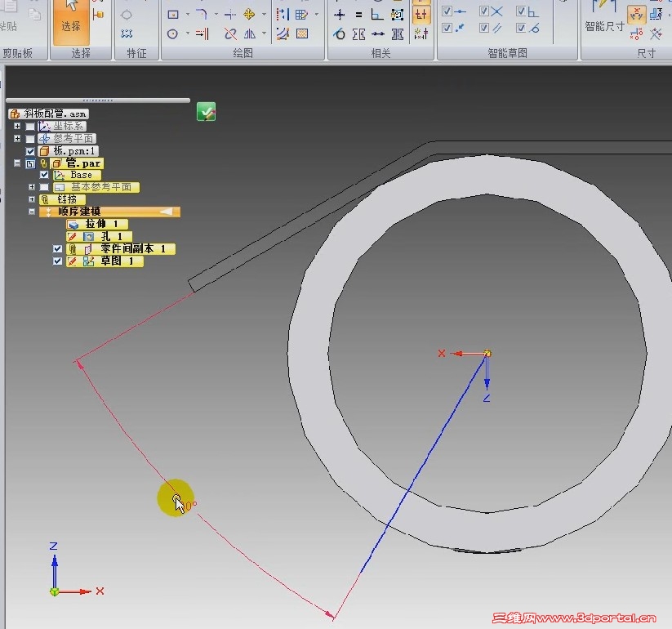Toggle tangent snap checkbox in IntelliSketch
Viewport: 672px width, 629px height.
pyautogui.click(x=521, y=29)
